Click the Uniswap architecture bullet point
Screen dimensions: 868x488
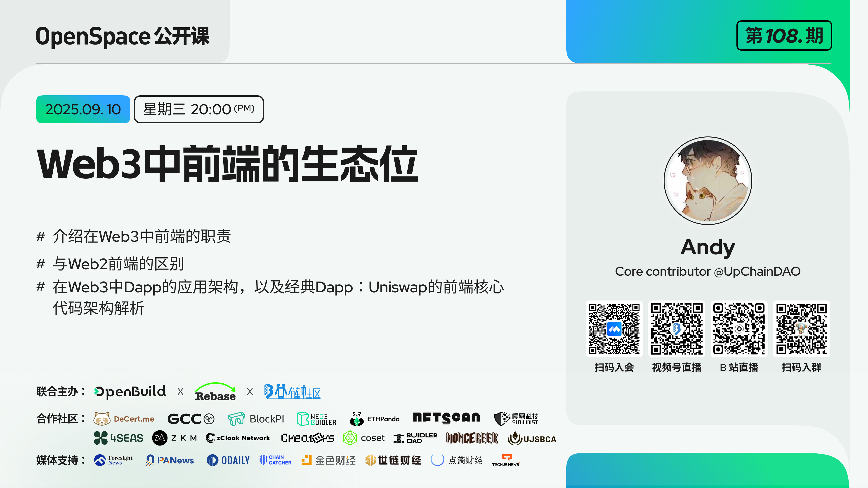(x=270, y=297)
